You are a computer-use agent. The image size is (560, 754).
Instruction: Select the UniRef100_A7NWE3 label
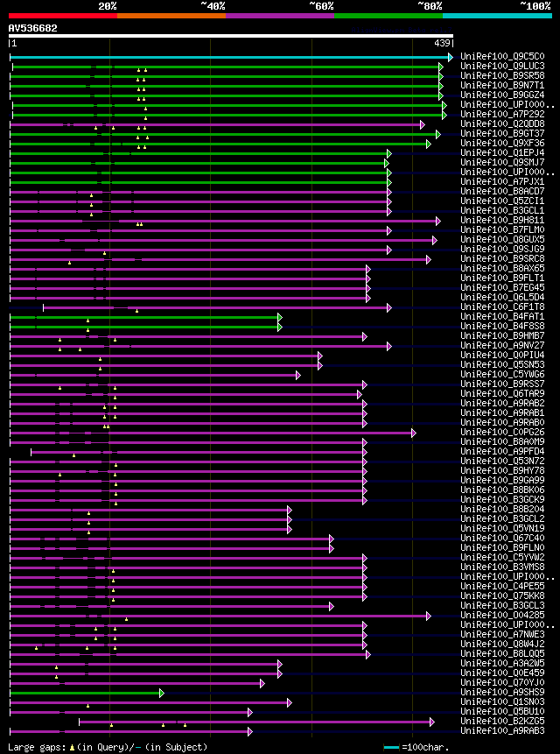[502, 634]
